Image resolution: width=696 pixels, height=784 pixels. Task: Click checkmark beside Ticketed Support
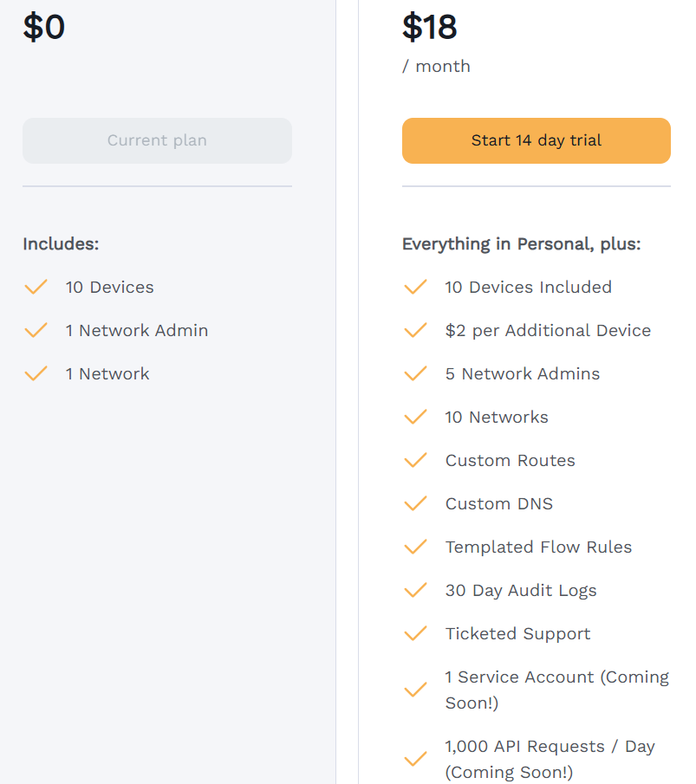click(x=415, y=633)
